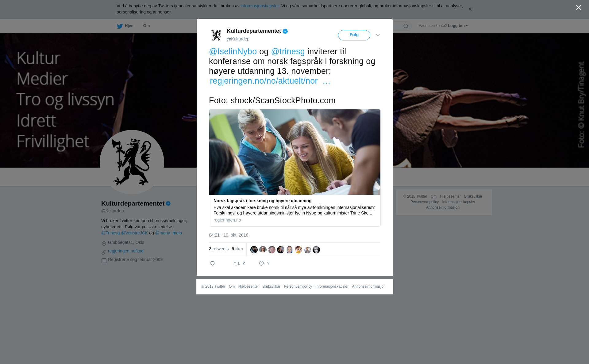
Task: Close the tweet overlay with X
Action: 579,8
